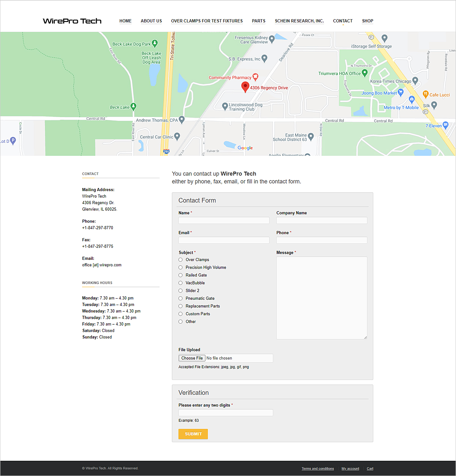This screenshot has width=456, height=476.
Task: Choose the Railed Gate radio option
Action: [x=180, y=275]
